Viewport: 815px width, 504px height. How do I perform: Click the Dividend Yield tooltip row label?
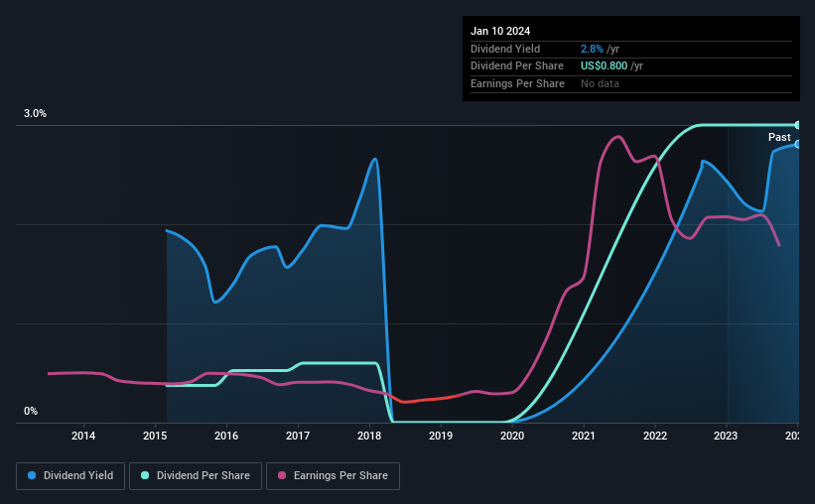505,49
